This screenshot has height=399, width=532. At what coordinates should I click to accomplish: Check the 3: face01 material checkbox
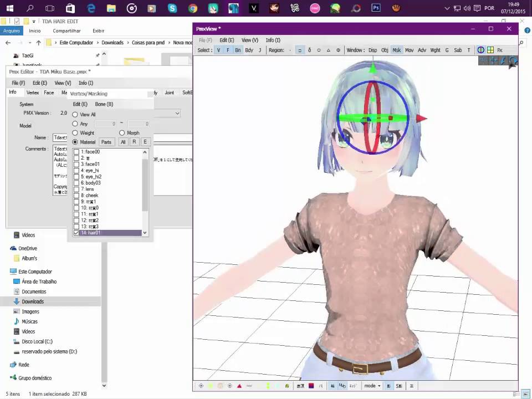(76, 164)
